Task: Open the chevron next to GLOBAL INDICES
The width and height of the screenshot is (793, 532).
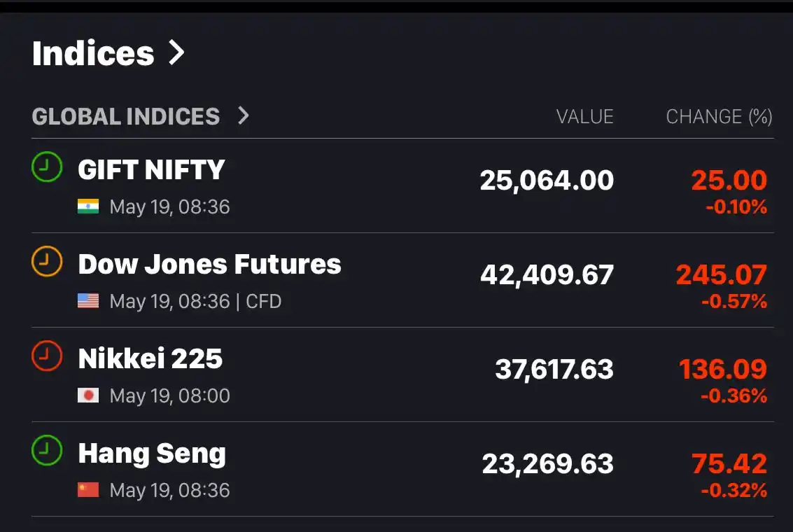Action: point(244,115)
